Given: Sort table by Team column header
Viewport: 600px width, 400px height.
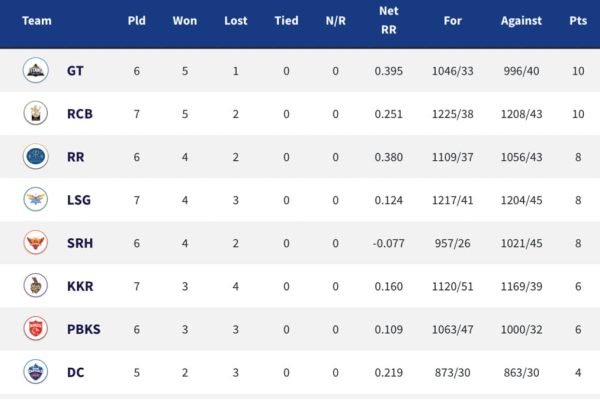Looking at the screenshot, I should tap(36, 20).
